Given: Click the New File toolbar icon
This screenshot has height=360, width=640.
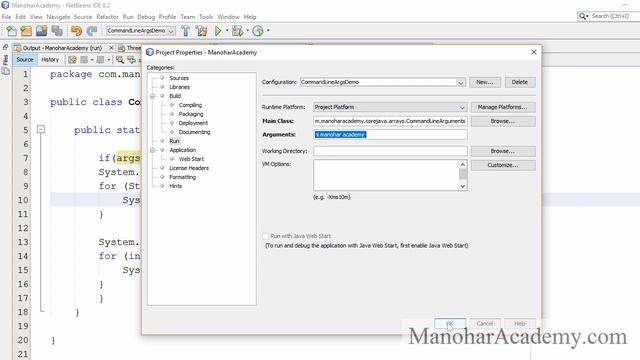Looking at the screenshot, I should coord(11,31).
